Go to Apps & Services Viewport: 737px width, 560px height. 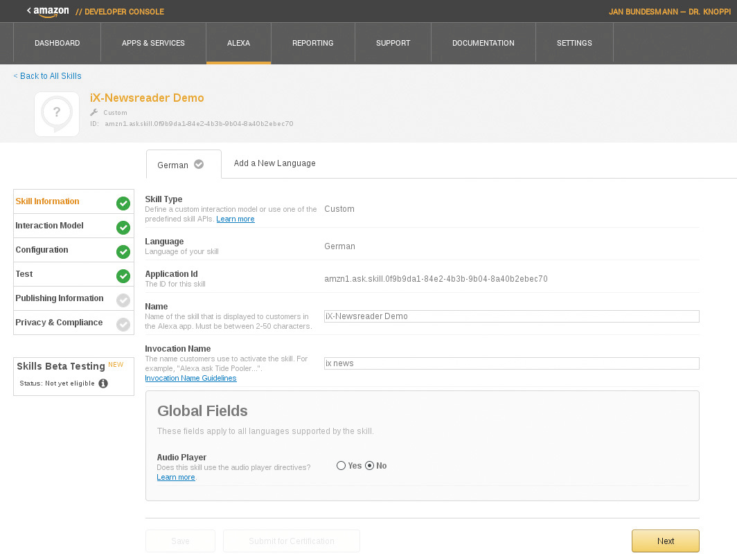coord(153,43)
